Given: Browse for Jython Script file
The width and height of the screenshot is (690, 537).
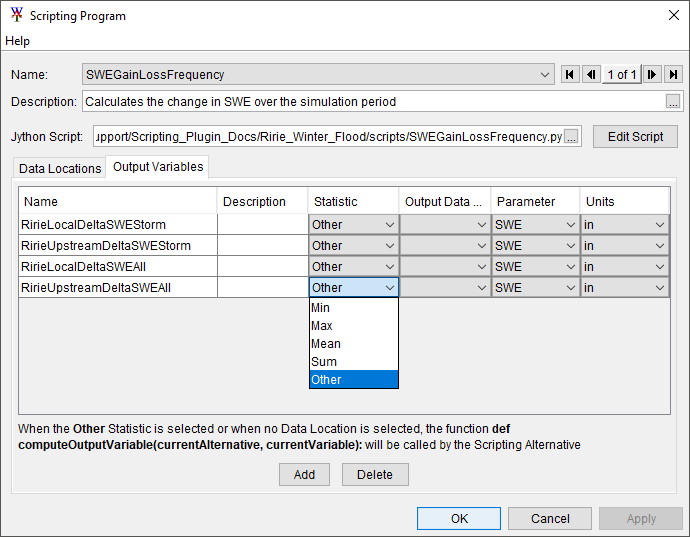Looking at the screenshot, I should 571,137.
